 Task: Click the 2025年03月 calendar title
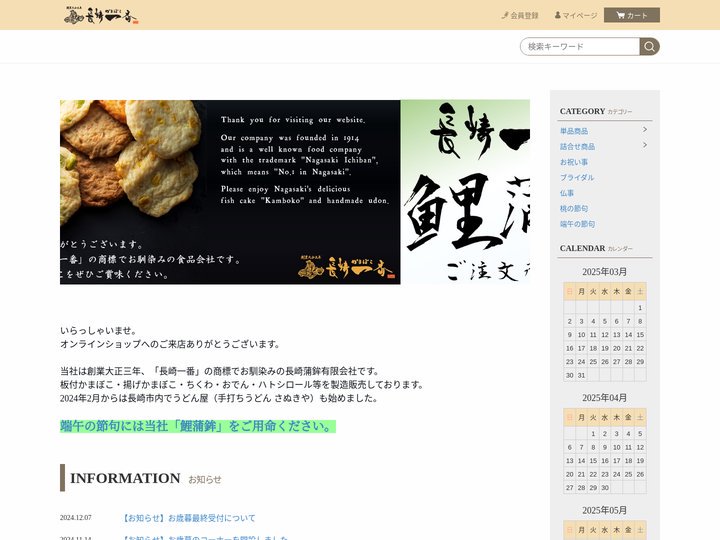604,272
